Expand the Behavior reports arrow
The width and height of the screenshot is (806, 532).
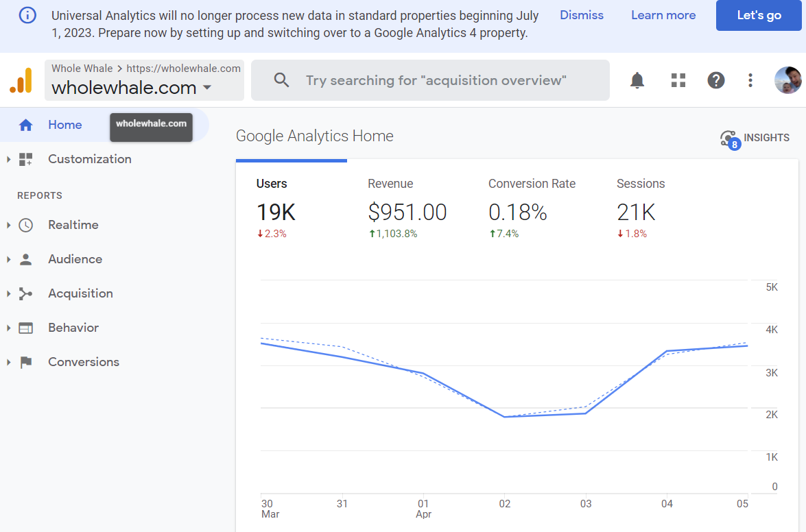[8, 328]
